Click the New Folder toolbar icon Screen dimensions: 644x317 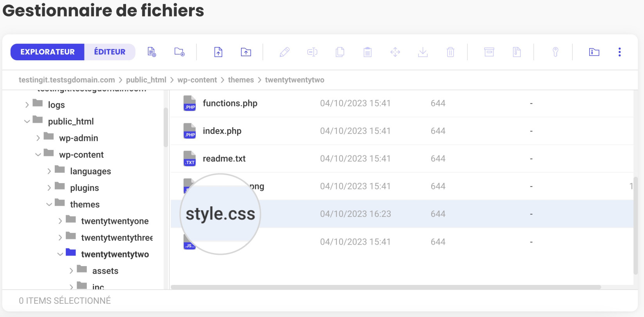click(179, 52)
